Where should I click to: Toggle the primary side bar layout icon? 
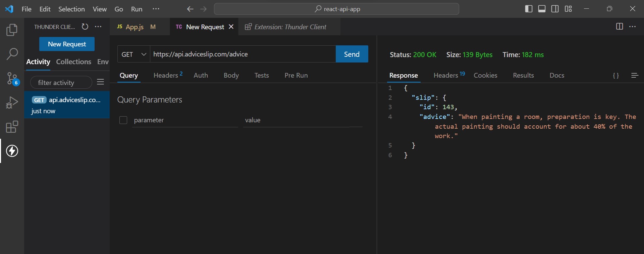(529, 9)
